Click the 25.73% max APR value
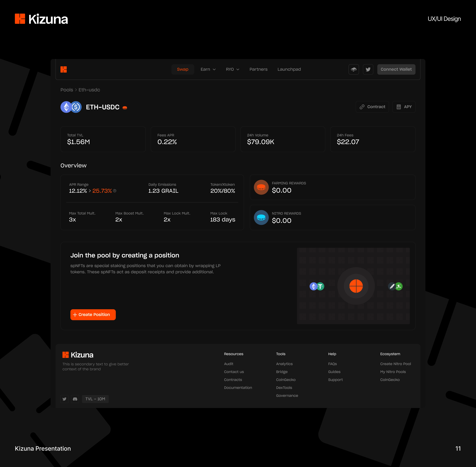This screenshot has height=467, width=476. (102, 191)
